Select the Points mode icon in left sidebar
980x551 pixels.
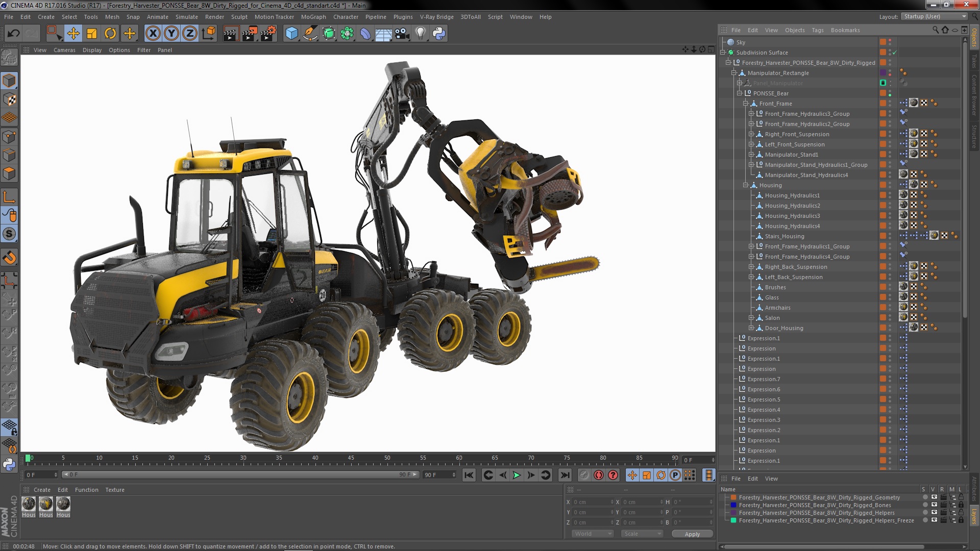coord(9,137)
